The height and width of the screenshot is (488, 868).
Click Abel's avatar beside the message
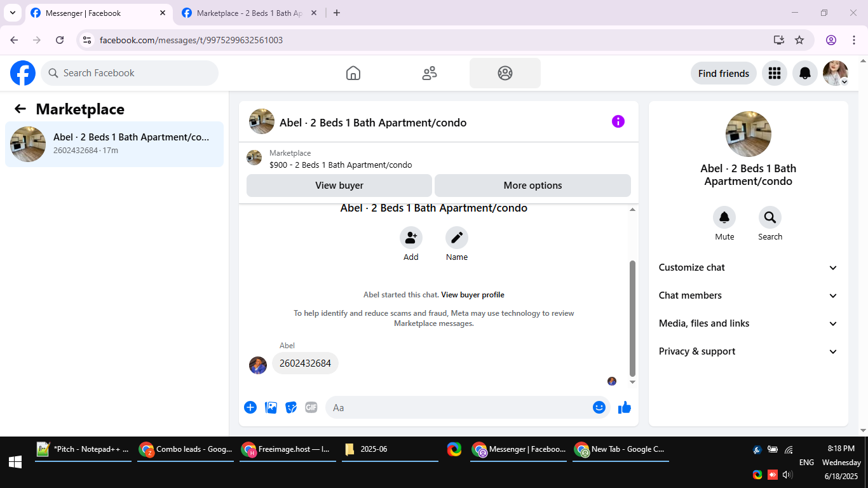pyautogui.click(x=258, y=365)
